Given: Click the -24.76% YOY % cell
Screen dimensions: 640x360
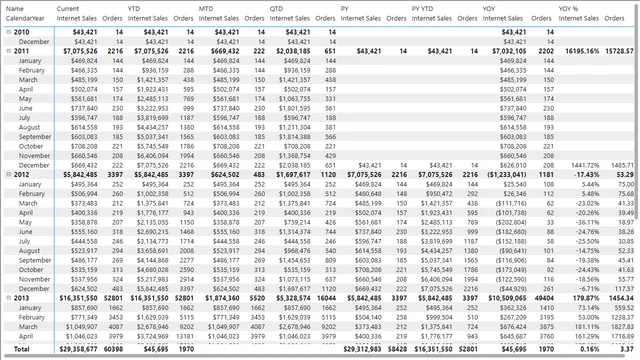Looking at the screenshot, I should (x=587, y=231).
